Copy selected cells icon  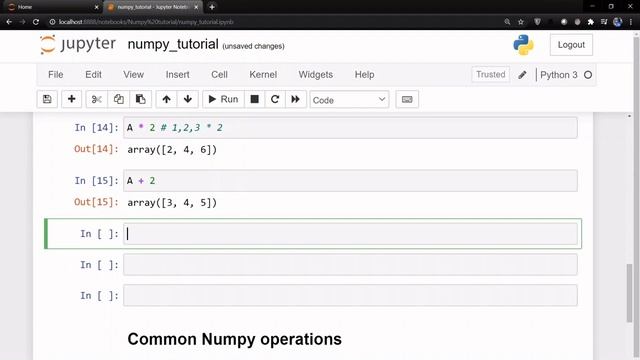point(119,99)
